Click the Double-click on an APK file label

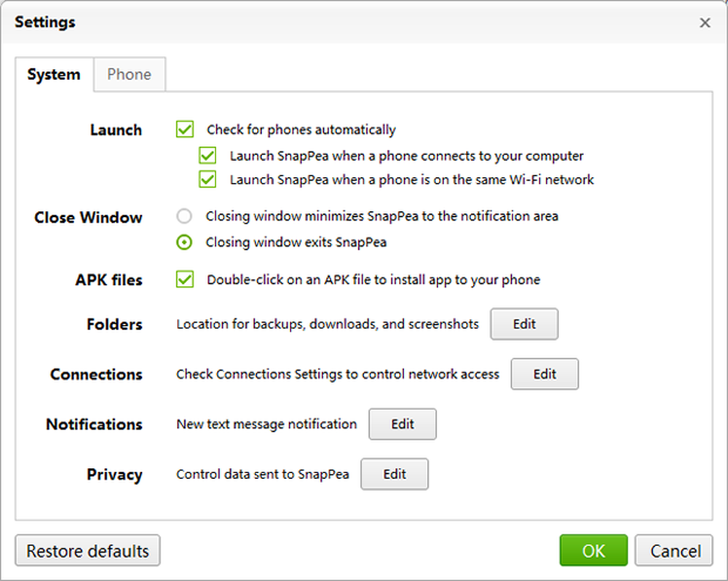tap(373, 280)
